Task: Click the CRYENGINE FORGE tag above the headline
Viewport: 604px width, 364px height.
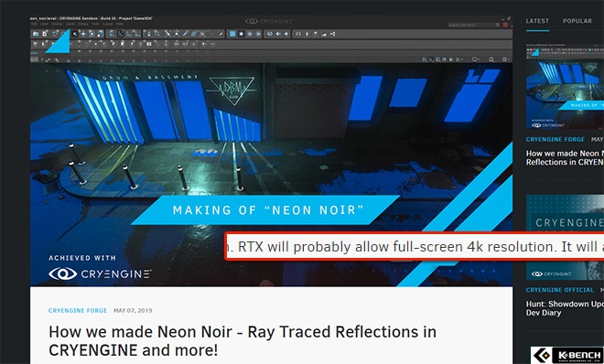Action: [78, 311]
